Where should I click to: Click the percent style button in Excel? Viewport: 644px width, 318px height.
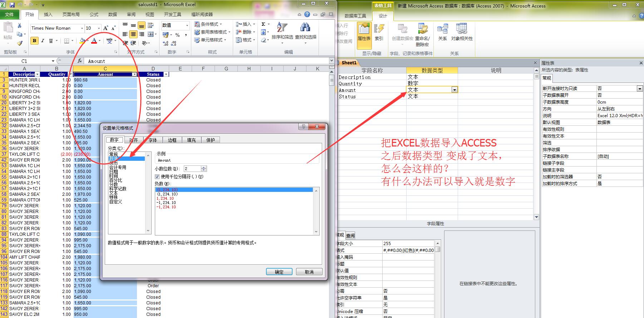click(x=177, y=35)
